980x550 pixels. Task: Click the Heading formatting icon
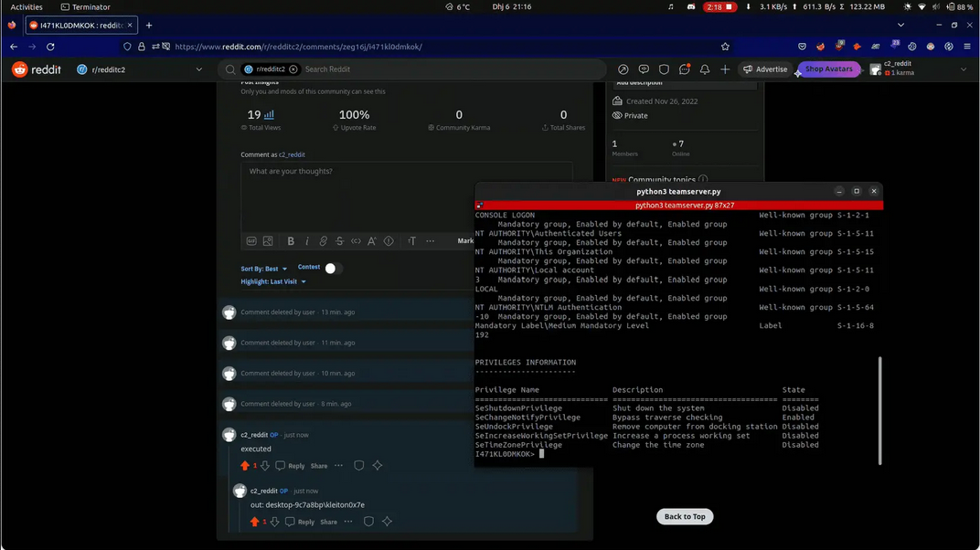pyautogui.click(x=412, y=241)
